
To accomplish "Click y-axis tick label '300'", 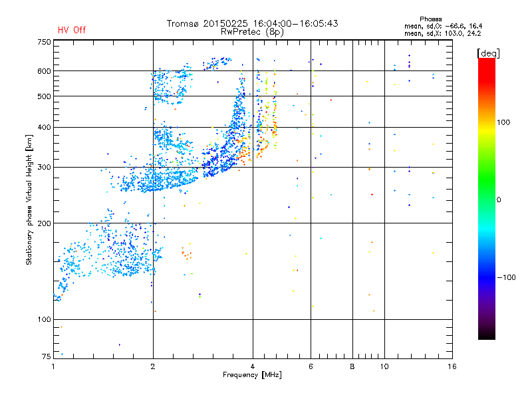I will click(x=44, y=168).
